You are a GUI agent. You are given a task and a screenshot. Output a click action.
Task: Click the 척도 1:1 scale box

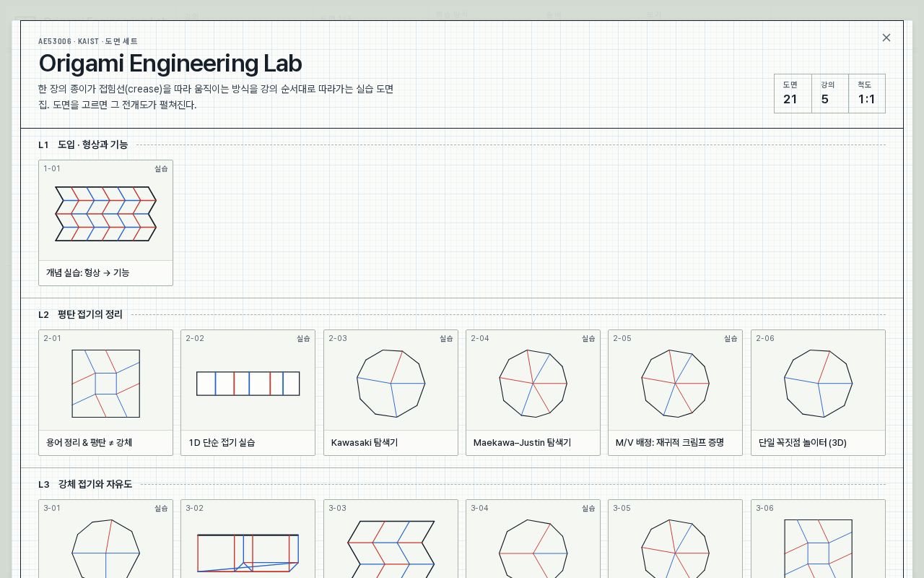pos(867,93)
